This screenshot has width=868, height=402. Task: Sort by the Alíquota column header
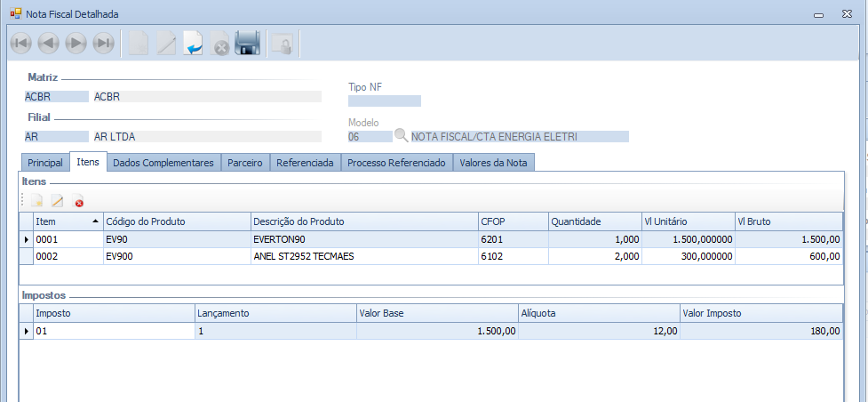pyautogui.click(x=599, y=312)
